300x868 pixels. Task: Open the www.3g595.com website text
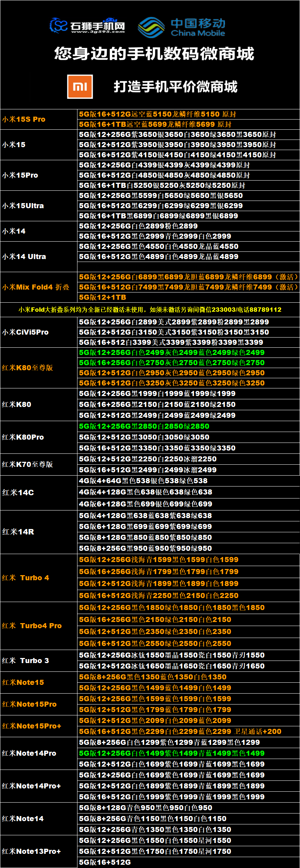click(x=97, y=32)
